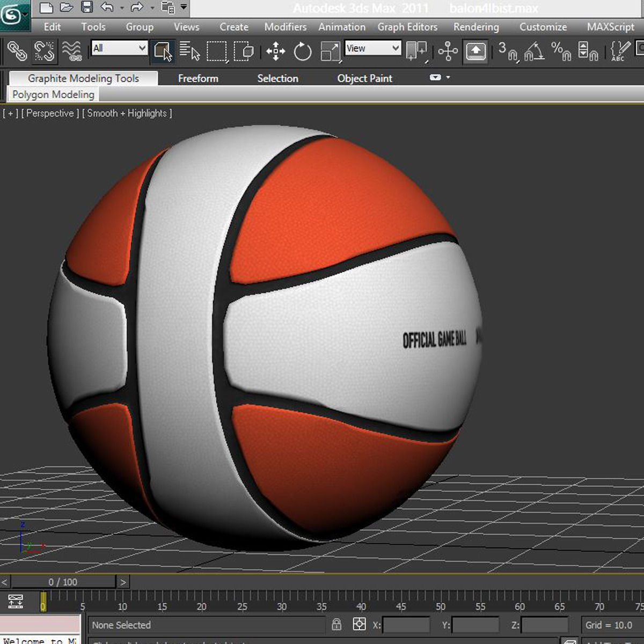
Task: Toggle ribbon minimize button
Action: click(x=435, y=78)
